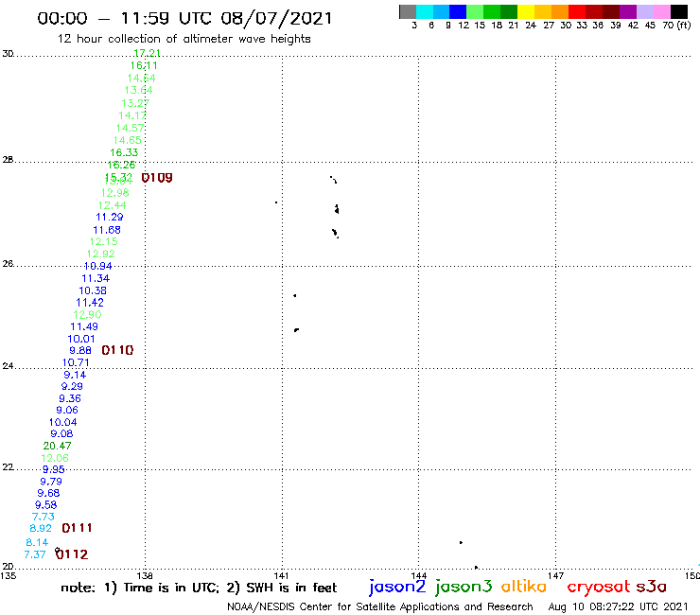This screenshot has width=700, height=615.
Task: Click the 8.14 wave height value
Action: [x=37, y=543]
